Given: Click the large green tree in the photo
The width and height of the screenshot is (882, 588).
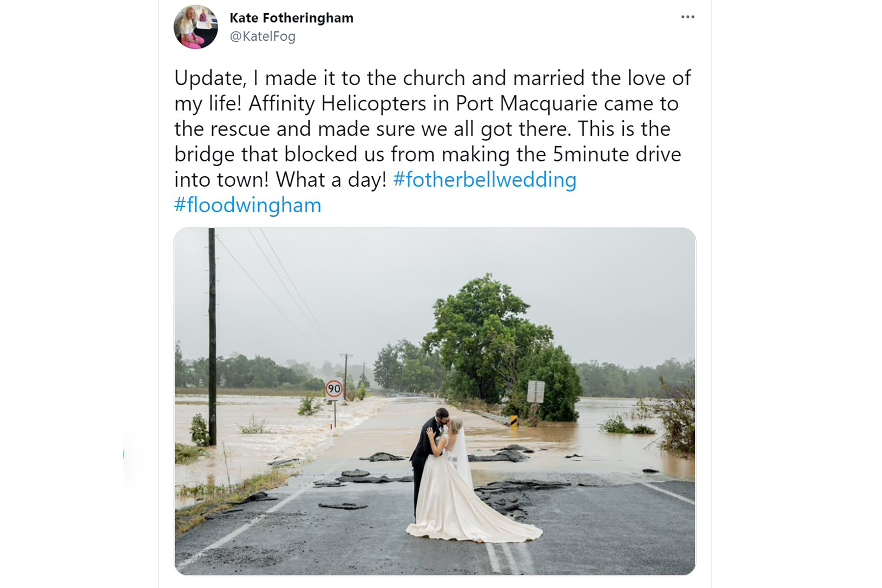Looking at the screenshot, I should tap(485, 333).
